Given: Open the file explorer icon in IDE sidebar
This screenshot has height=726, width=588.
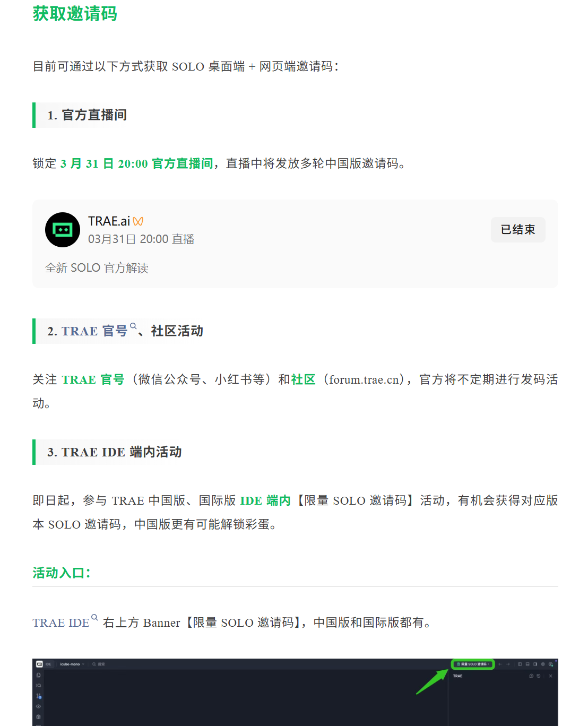Looking at the screenshot, I should click(x=39, y=675).
